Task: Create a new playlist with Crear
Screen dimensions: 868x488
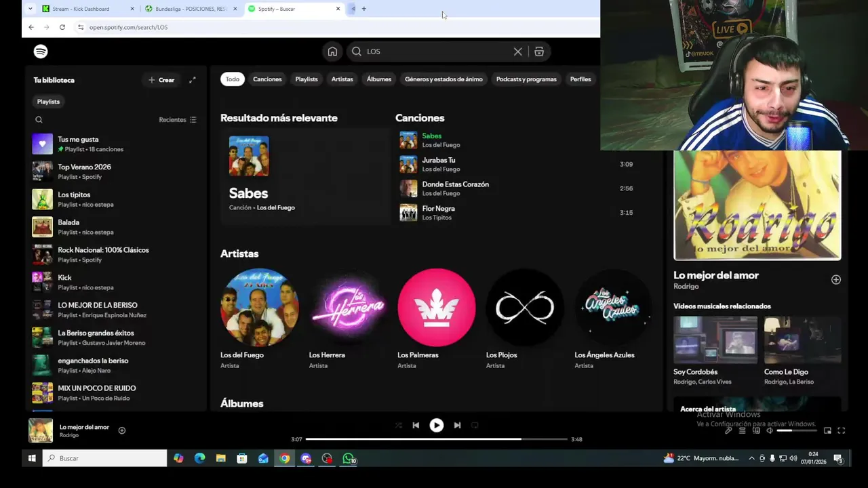Action: (x=161, y=80)
